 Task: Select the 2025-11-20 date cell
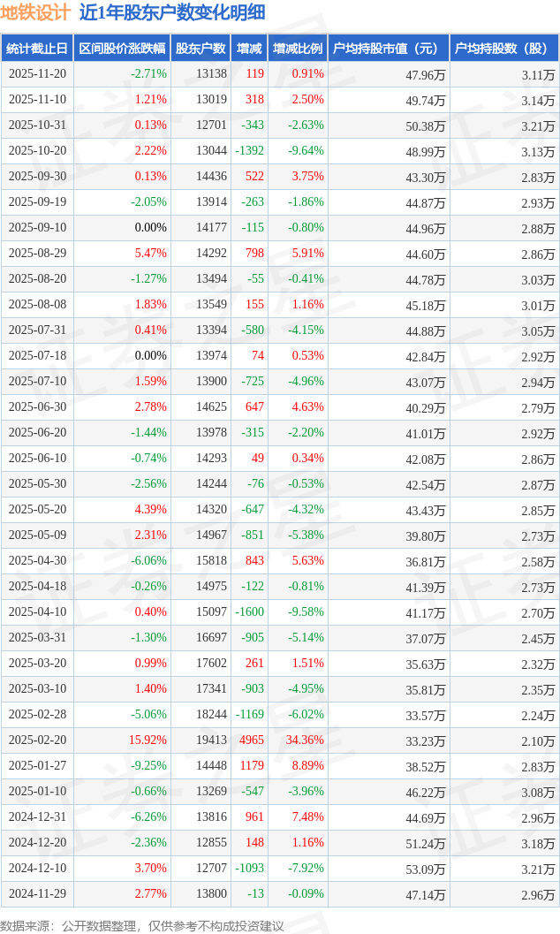37,74
